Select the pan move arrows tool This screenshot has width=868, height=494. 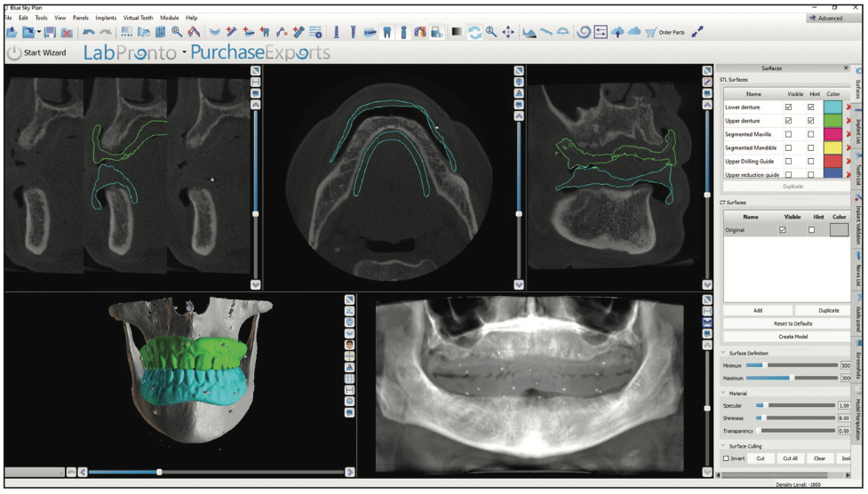507,32
